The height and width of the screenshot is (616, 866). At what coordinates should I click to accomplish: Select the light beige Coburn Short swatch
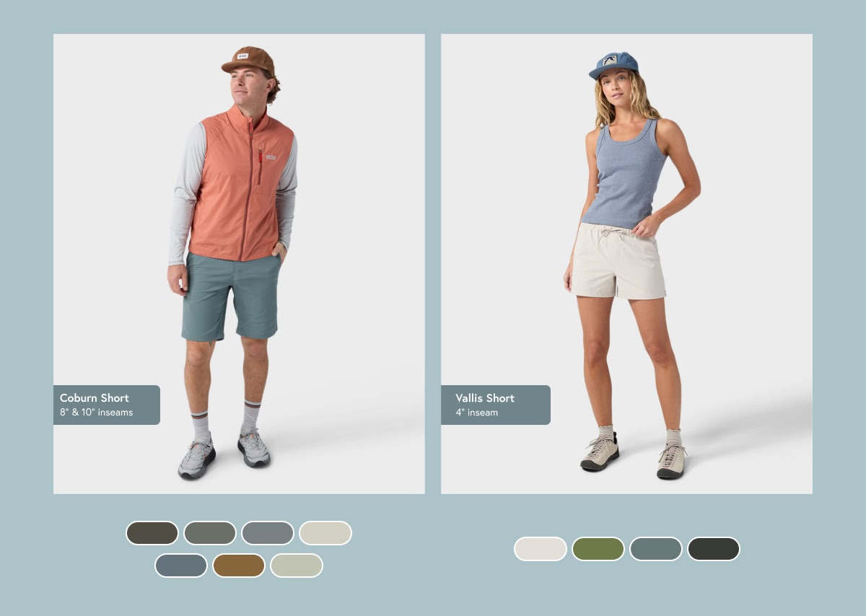pos(325,533)
